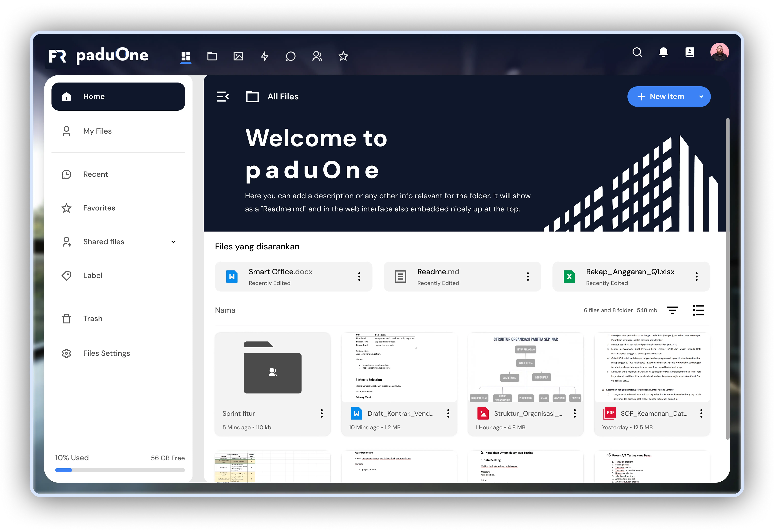Collapse the sidebar with the menu toggle icon
The width and height of the screenshot is (774, 532).
[x=223, y=97]
